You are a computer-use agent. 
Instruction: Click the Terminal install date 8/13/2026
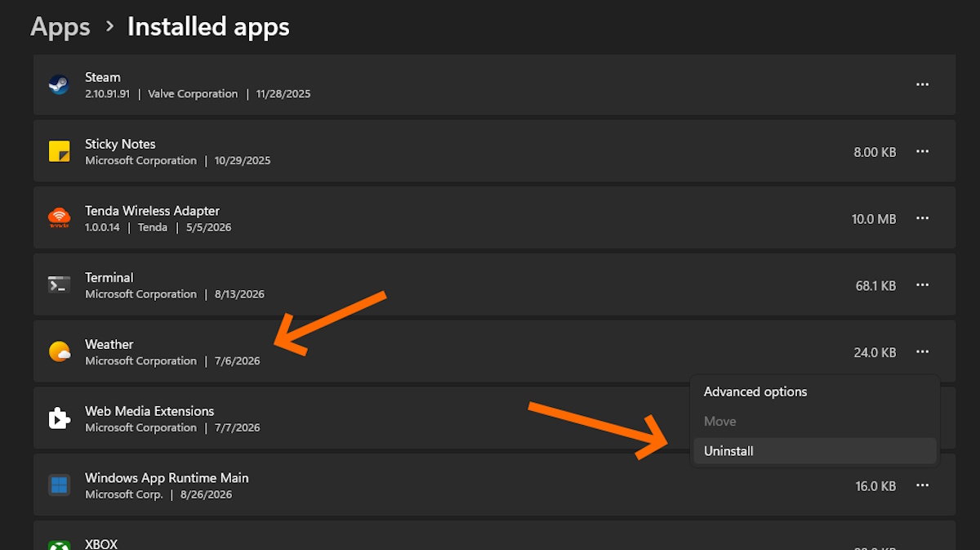coord(239,294)
